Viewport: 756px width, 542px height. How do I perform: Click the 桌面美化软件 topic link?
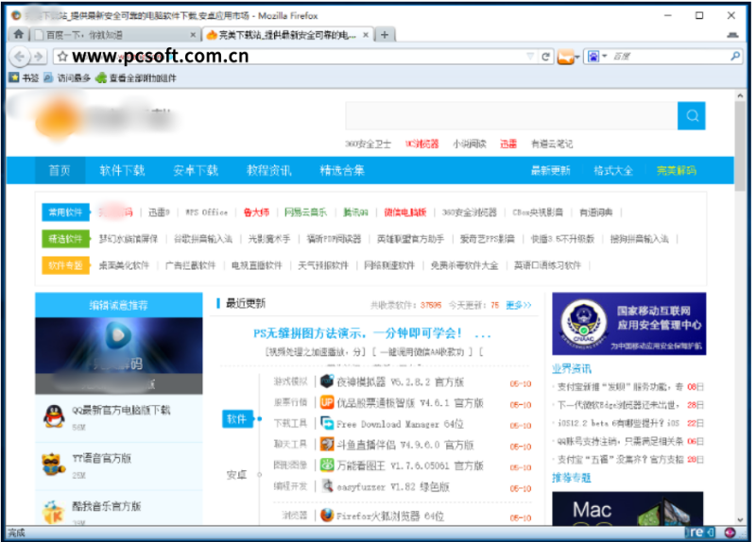pos(124,265)
